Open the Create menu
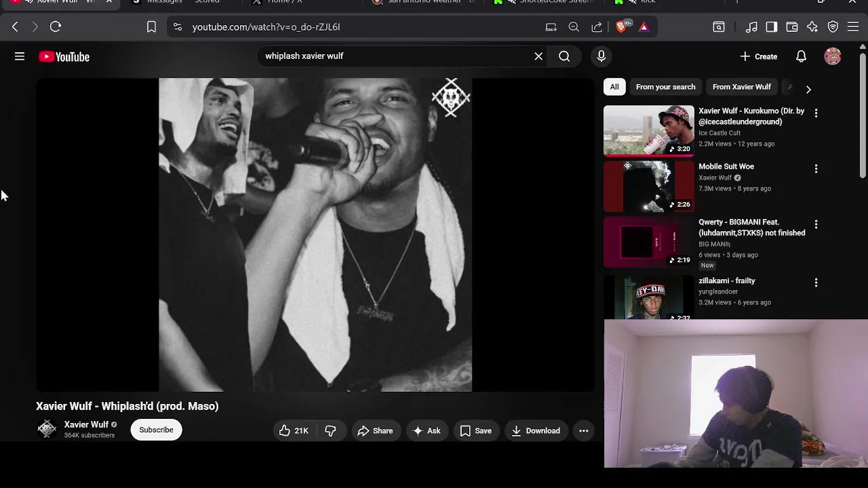The image size is (868, 488). click(x=759, y=56)
